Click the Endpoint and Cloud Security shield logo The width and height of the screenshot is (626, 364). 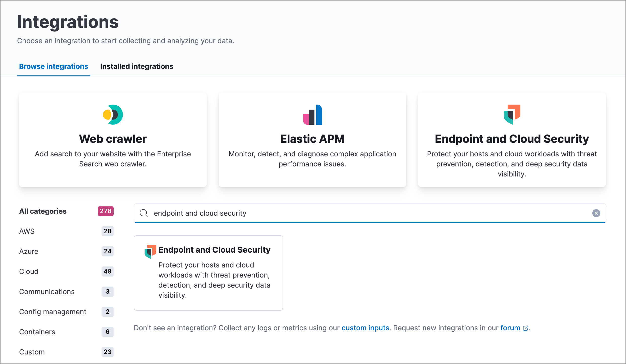pyautogui.click(x=512, y=115)
